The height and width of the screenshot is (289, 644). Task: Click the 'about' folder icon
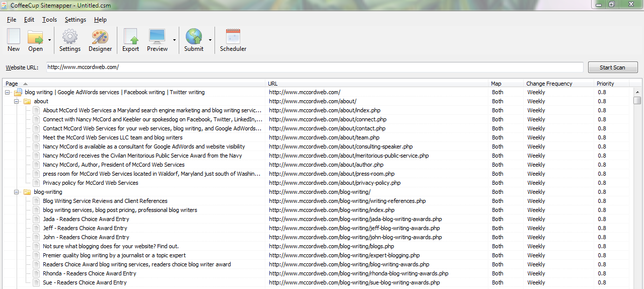(27, 101)
